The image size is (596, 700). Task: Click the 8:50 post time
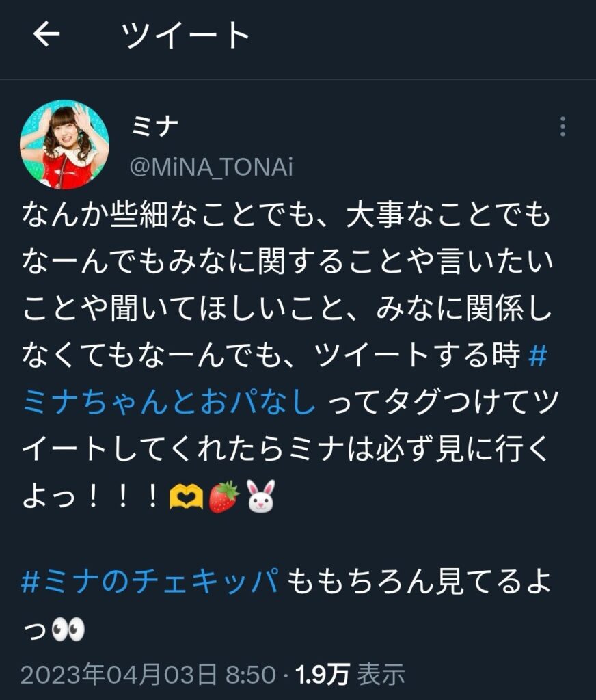click(250, 675)
